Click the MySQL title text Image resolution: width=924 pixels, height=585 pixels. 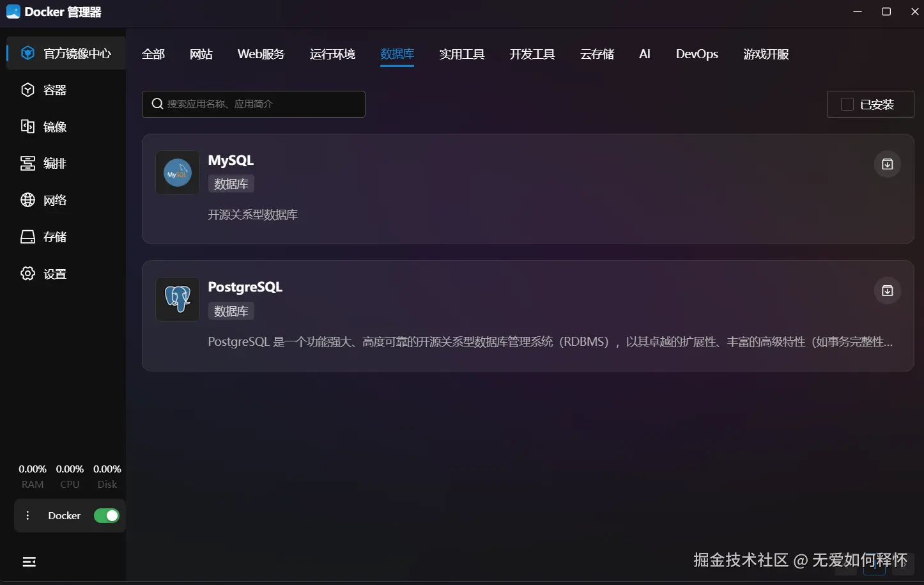point(231,160)
